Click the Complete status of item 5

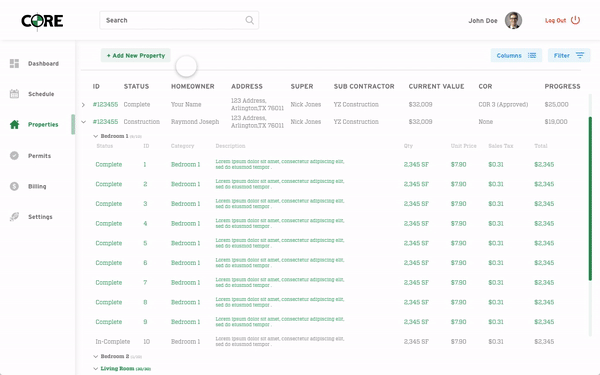(109, 243)
